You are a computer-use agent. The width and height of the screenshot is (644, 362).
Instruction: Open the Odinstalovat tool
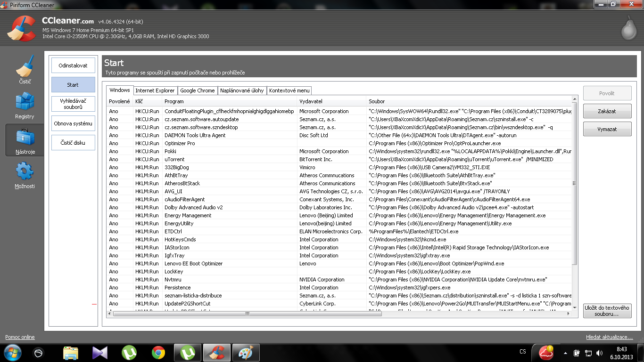pyautogui.click(x=73, y=66)
